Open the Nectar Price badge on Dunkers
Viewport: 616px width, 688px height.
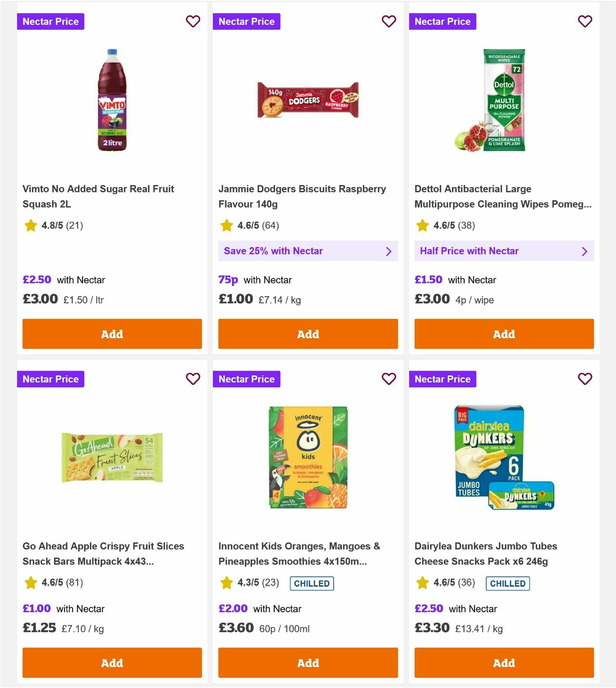coord(442,379)
